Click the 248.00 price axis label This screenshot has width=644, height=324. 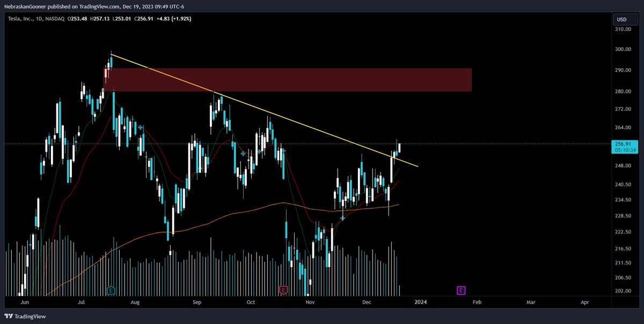pos(624,166)
